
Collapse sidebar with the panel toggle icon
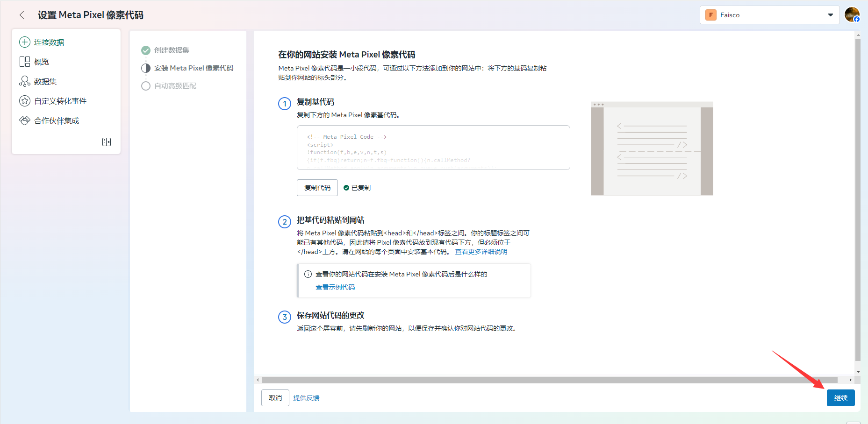tap(107, 142)
